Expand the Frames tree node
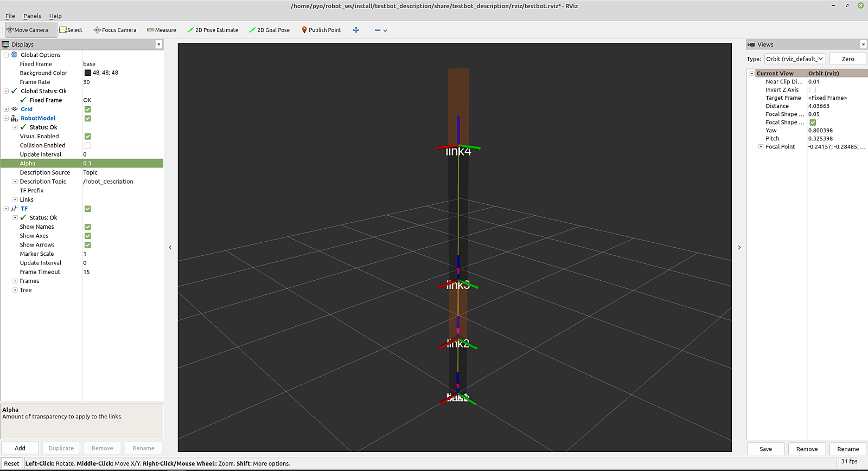Viewport: 868px width, 471px height. (15, 281)
